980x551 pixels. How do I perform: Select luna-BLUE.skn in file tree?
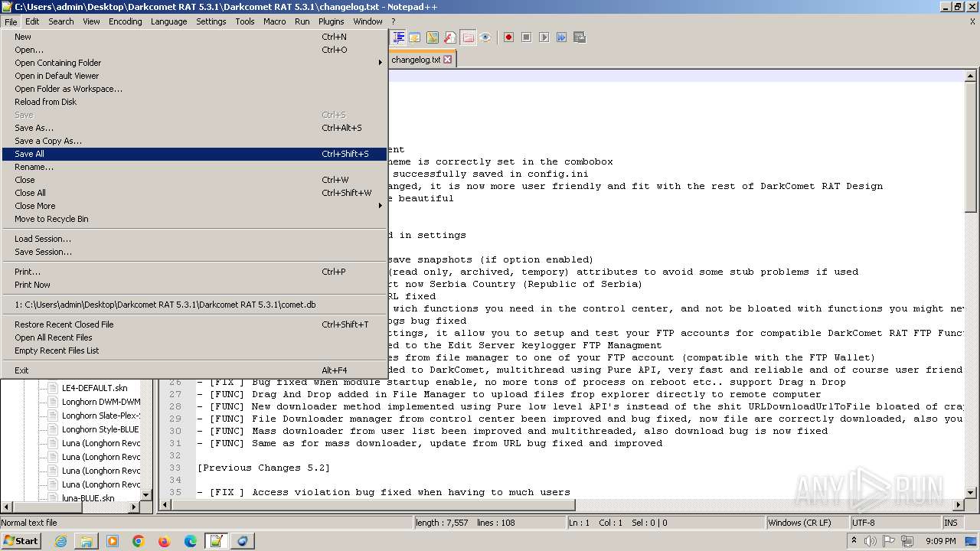click(88, 498)
